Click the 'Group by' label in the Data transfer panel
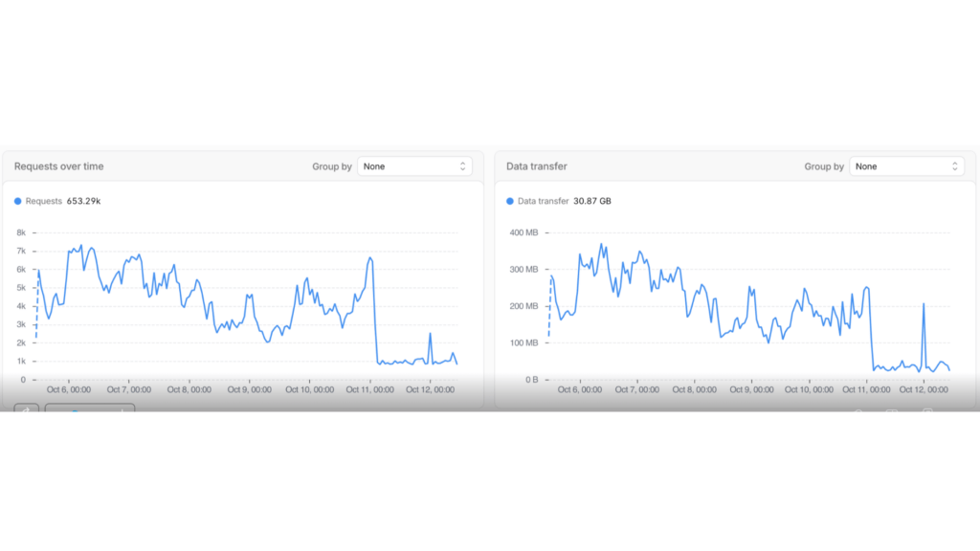Viewport: 980px width, 551px height. (x=824, y=166)
